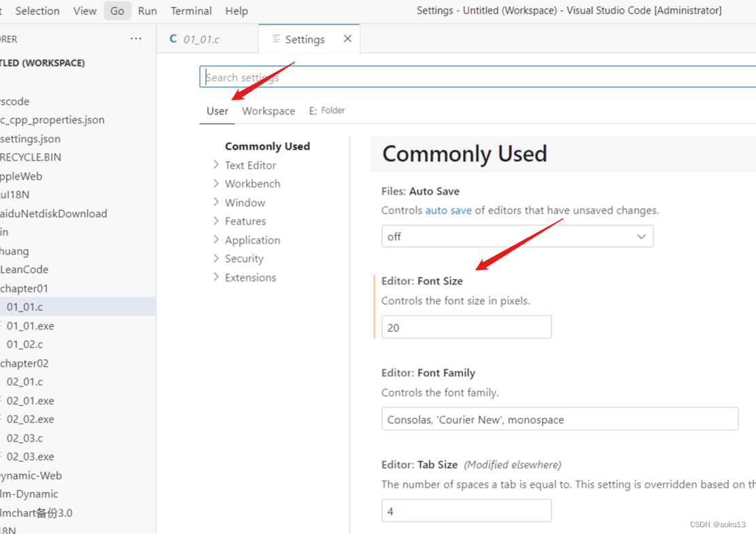Expand the Extensions settings category
756x534 pixels.
tap(250, 278)
